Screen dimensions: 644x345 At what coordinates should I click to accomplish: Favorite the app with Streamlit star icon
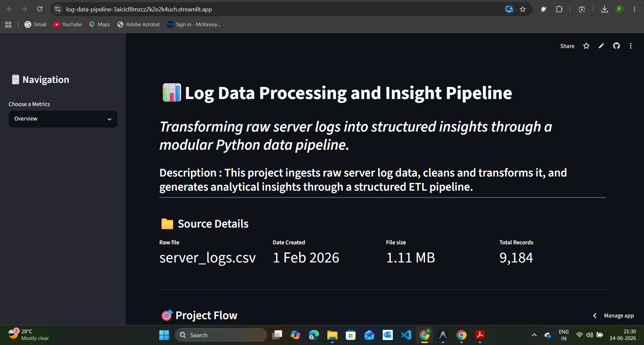(x=586, y=46)
